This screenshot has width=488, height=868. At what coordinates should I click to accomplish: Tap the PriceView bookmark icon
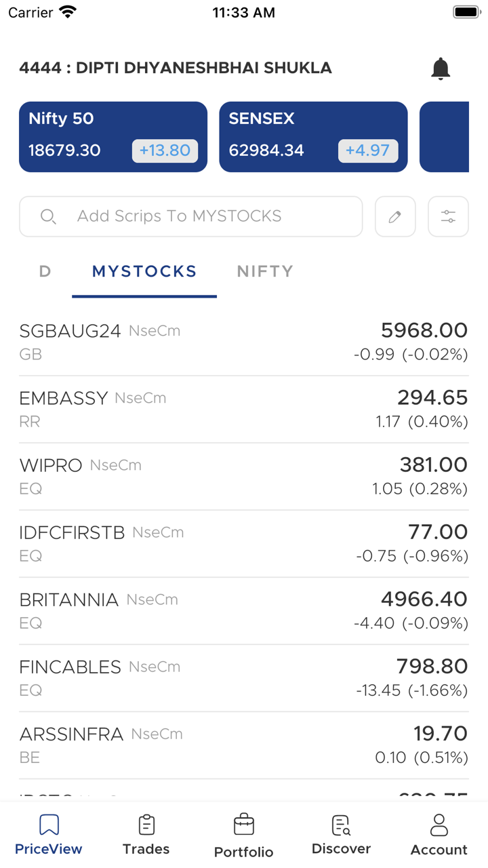[x=49, y=825]
